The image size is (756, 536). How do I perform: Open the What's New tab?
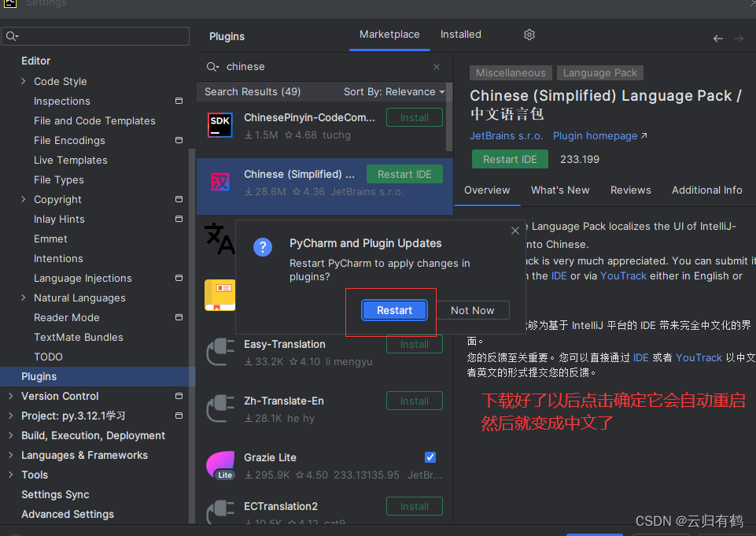(x=560, y=190)
